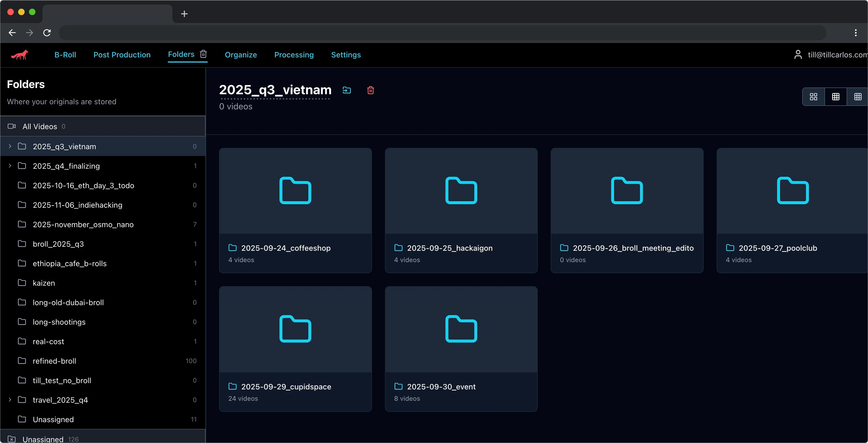Click the trash icon next to Folders nav item
The image size is (868, 443).
pyautogui.click(x=203, y=54)
